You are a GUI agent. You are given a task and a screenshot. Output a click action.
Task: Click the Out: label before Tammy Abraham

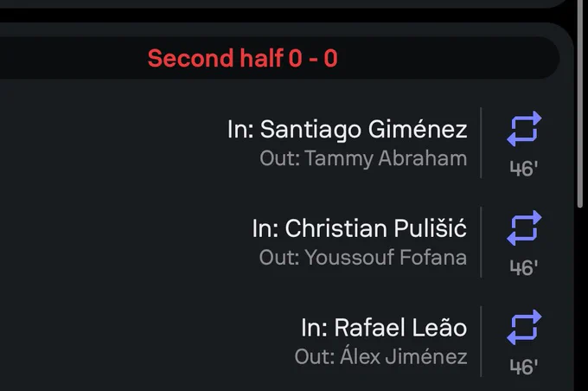pyautogui.click(x=280, y=158)
